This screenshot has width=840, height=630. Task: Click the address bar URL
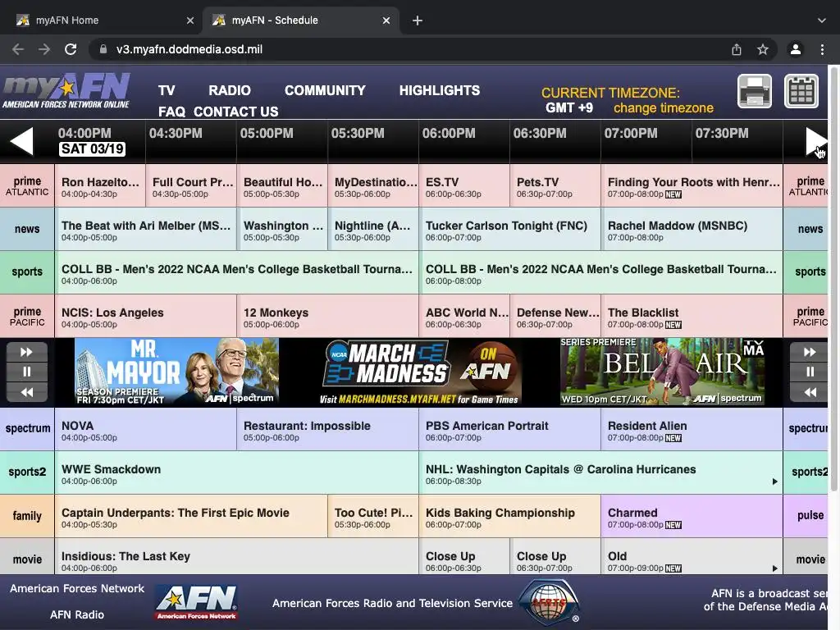189,49
